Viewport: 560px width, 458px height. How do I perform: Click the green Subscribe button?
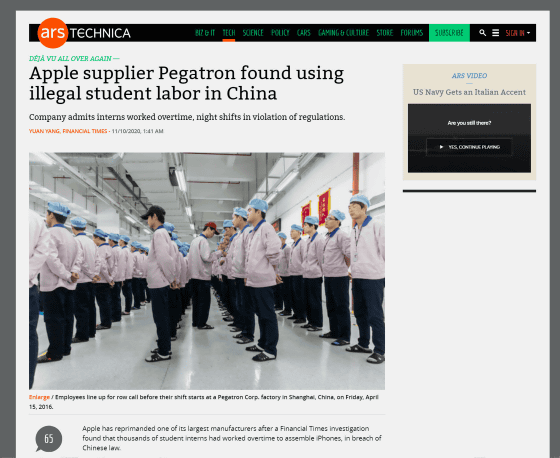[x=449, y=33]
